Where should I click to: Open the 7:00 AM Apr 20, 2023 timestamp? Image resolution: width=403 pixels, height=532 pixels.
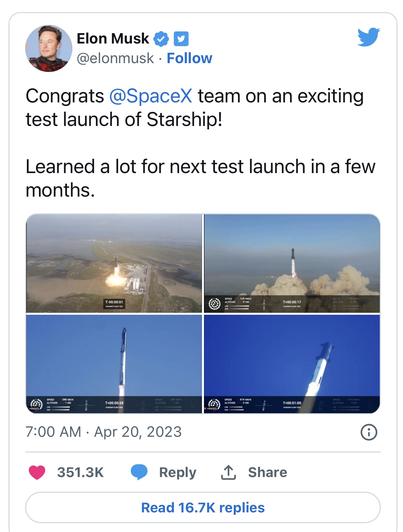(x=103, y=432)
